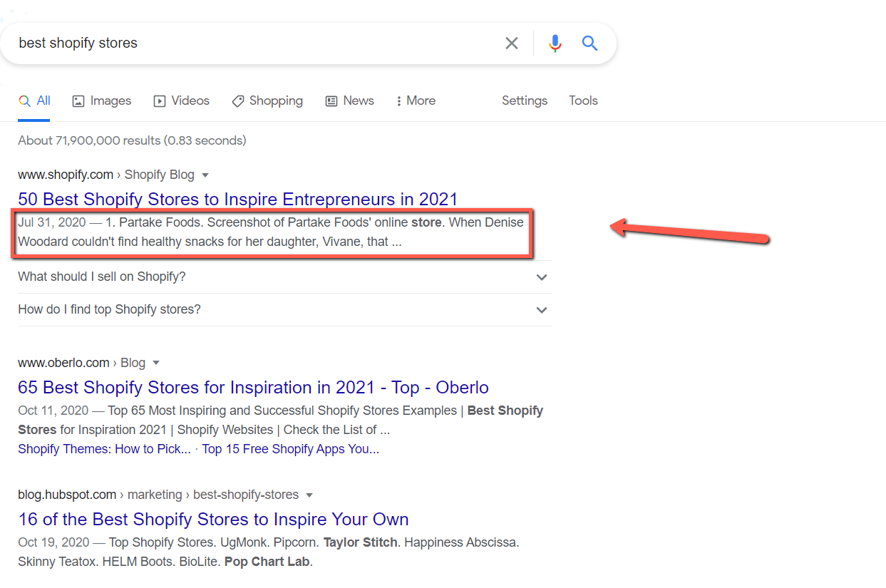Open the More options menu
886x588 pixels.
(416, 100)
